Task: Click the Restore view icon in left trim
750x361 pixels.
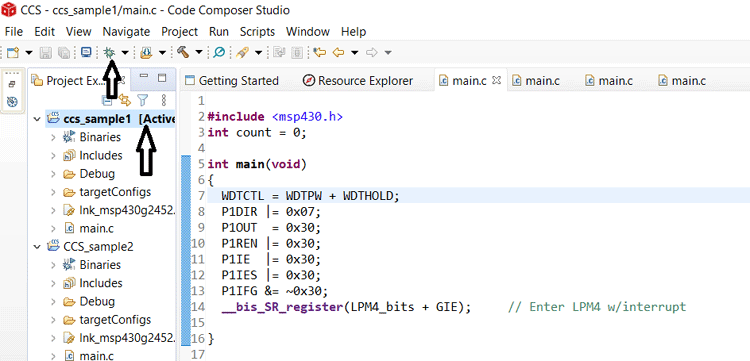Action: pos(12,84)
